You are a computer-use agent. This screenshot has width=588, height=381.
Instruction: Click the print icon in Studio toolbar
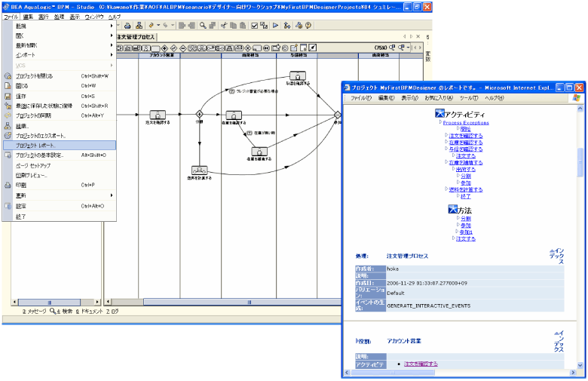pos(127,26)
